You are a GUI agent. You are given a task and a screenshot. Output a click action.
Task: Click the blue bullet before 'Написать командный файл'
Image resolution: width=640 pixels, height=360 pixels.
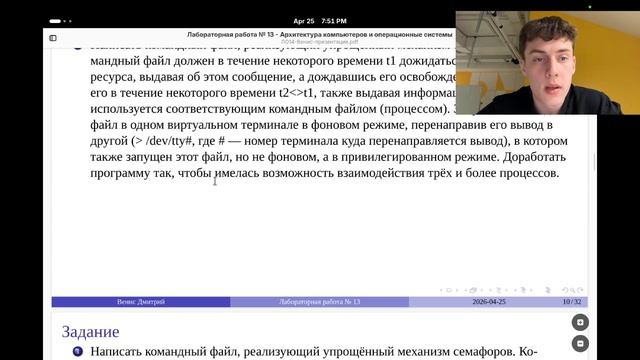(78, 351)
